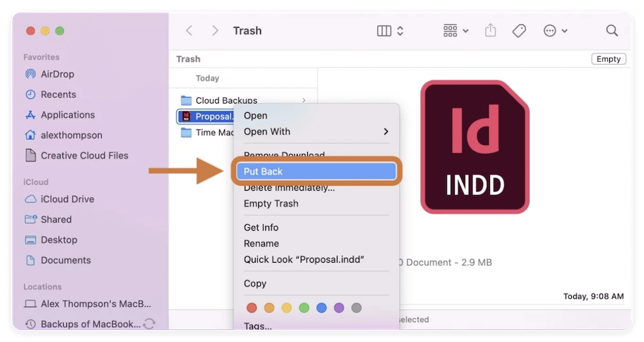The width and height of the screenshot is (644, 342).
Task: Apply the purple tag color
Action: tap(339, 307)
